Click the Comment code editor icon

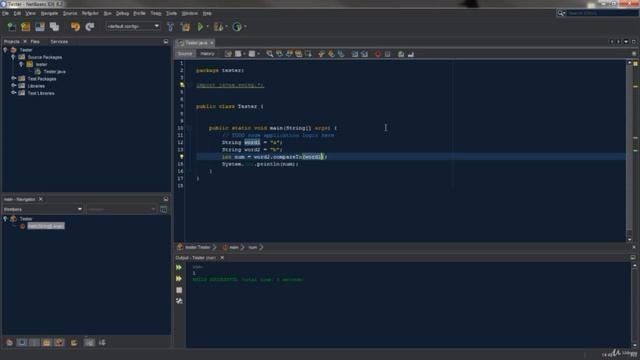(x=401, y=54)
